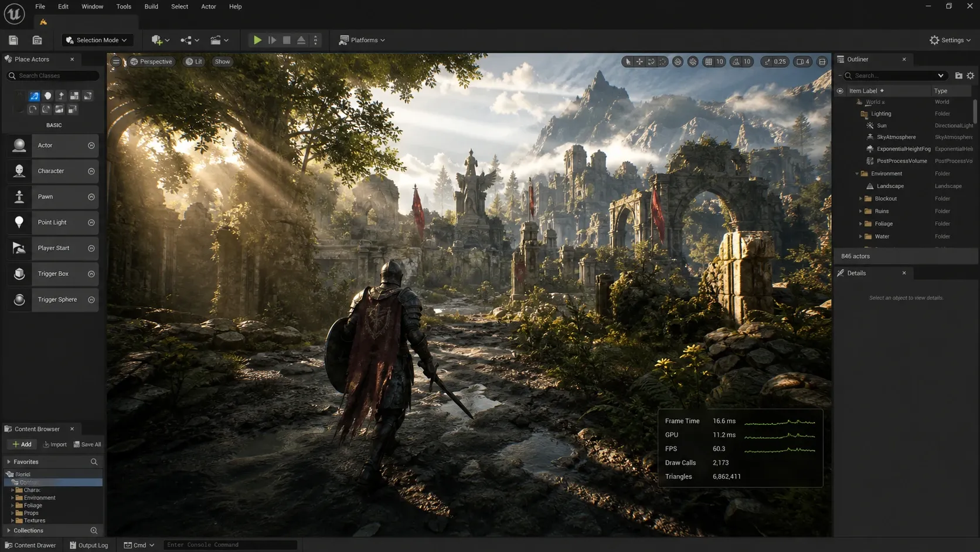Open the Platforms dropdown
980x552 pixels.
coord(362,40)
